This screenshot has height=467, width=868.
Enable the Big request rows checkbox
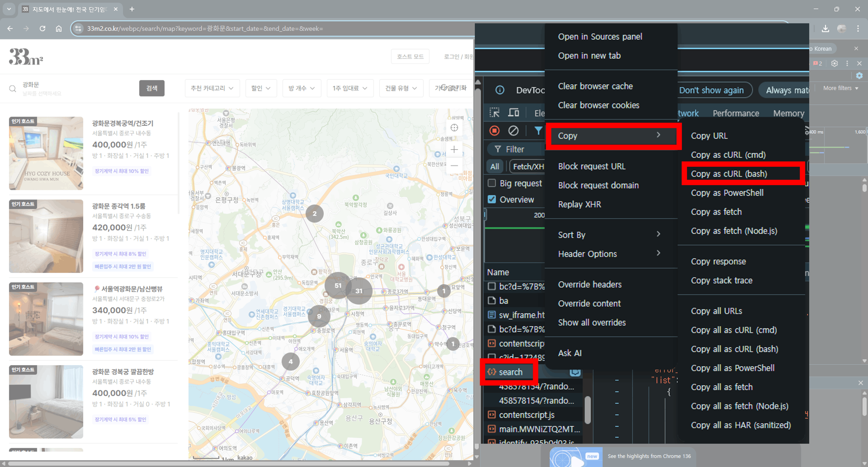coord(492,183)
